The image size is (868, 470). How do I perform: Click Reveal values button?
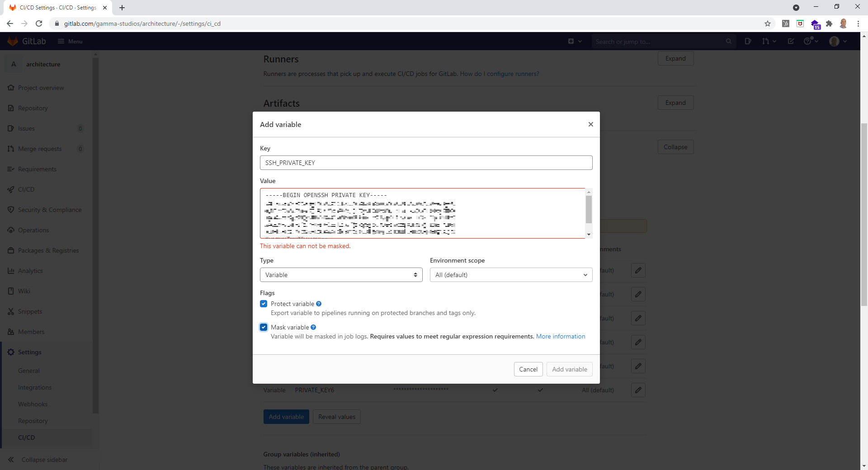click(337, 417)
